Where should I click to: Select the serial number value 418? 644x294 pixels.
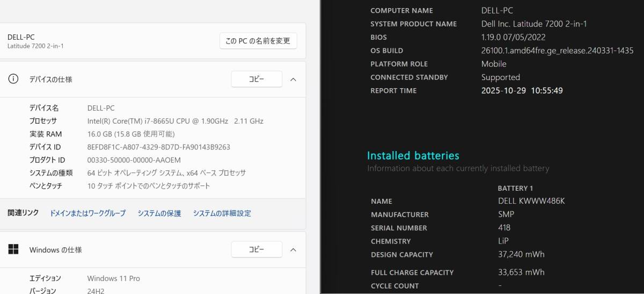(x=504, y=228)
